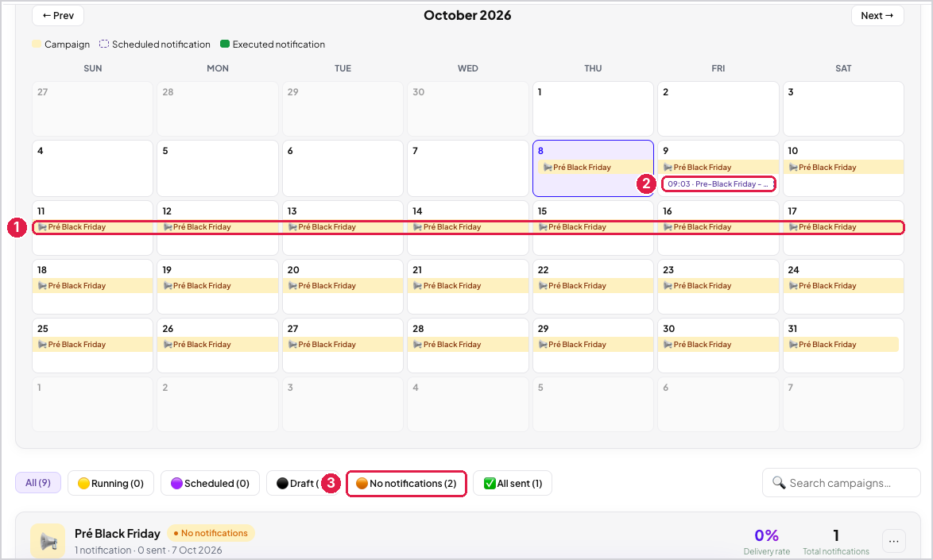Click the megaphone icon on October 13 event

292,226
